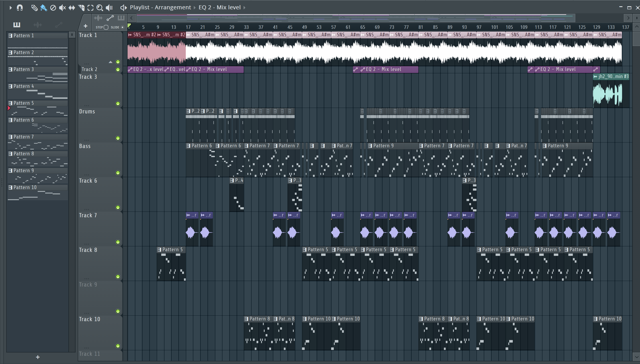Select the Zoom magnifier tool
This screenshot has width=640, height=364.
tap(100, 8)
